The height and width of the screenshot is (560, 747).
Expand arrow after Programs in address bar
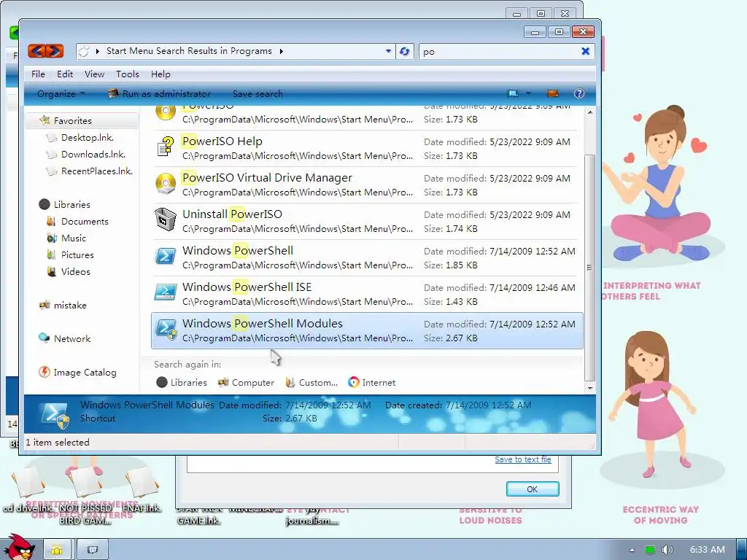tap(281, 51)
